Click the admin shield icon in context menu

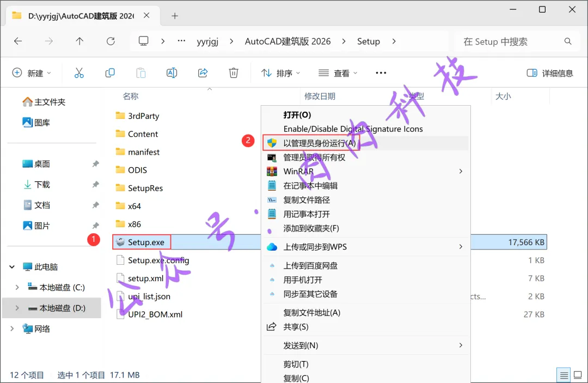[272, 143]
